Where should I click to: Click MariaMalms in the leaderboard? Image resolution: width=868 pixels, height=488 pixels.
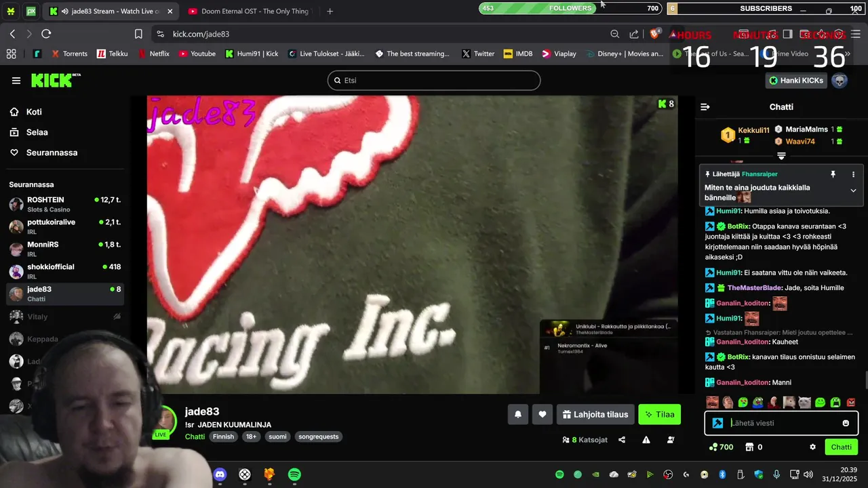806,129
